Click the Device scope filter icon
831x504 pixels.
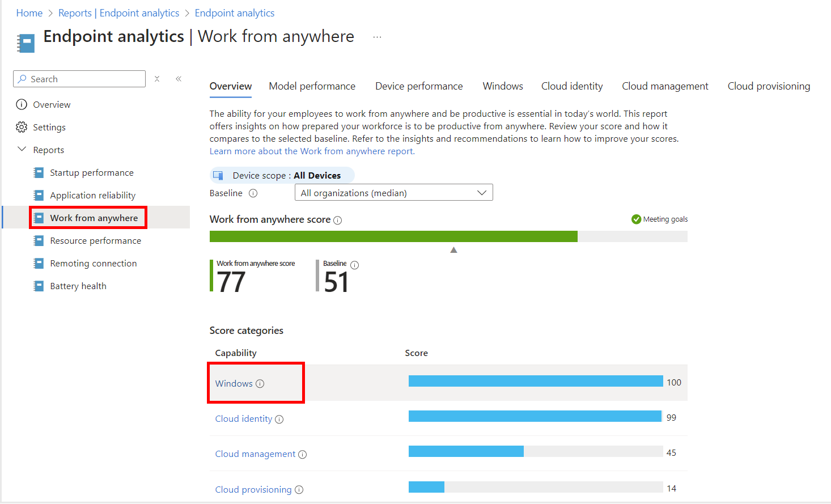click(x=218, y=175)
